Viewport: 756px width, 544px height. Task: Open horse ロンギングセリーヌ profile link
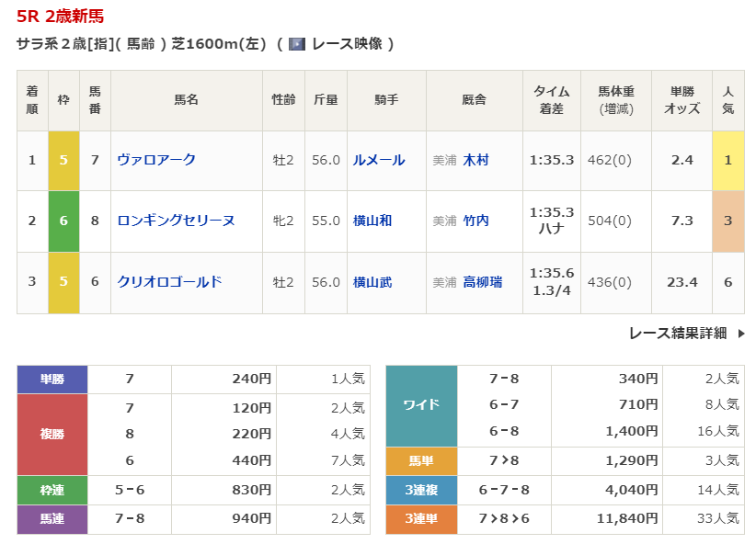point(176,221)
